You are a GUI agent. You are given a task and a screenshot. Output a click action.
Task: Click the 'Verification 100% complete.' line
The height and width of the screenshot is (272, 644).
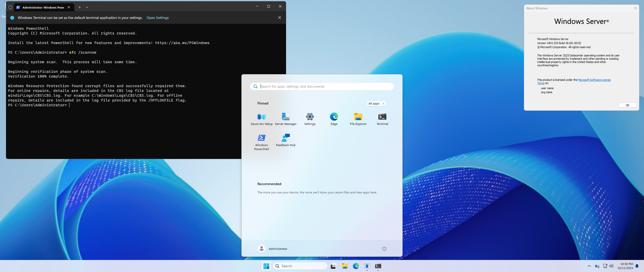(38, 76)
